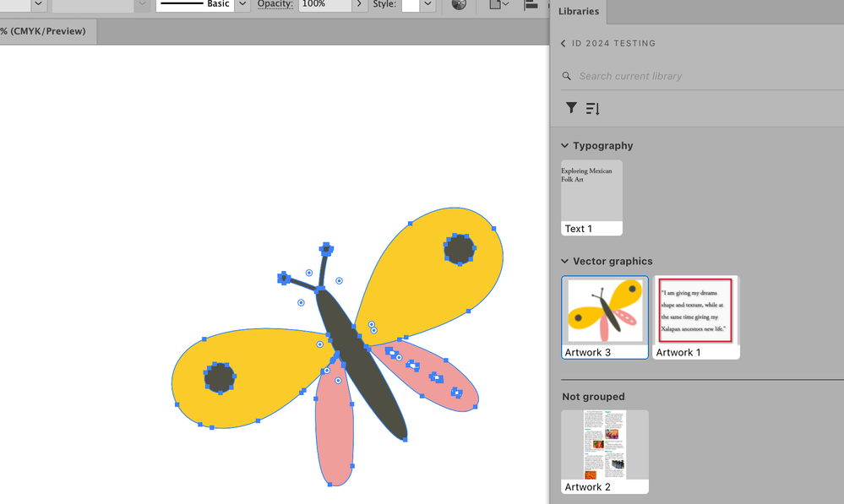Select the Artwork 2 page layout thumbnail
Screen dimensions: 844x504
[605, 444]
